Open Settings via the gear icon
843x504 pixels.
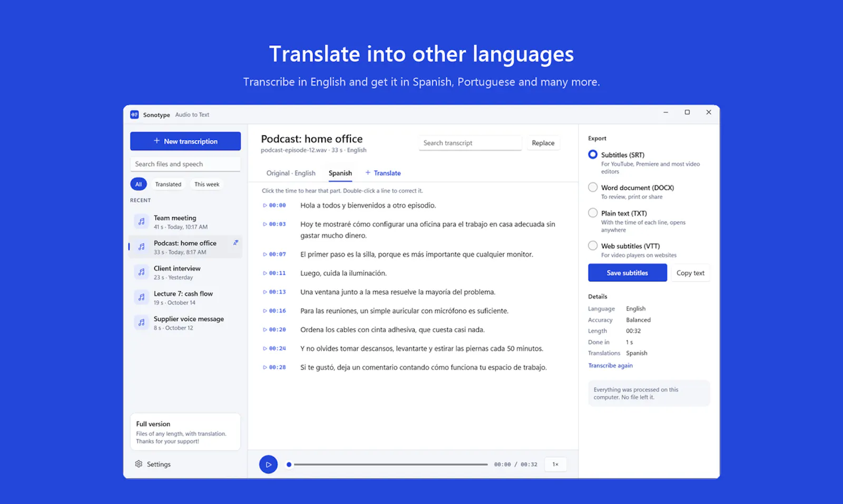click(139, 464)
